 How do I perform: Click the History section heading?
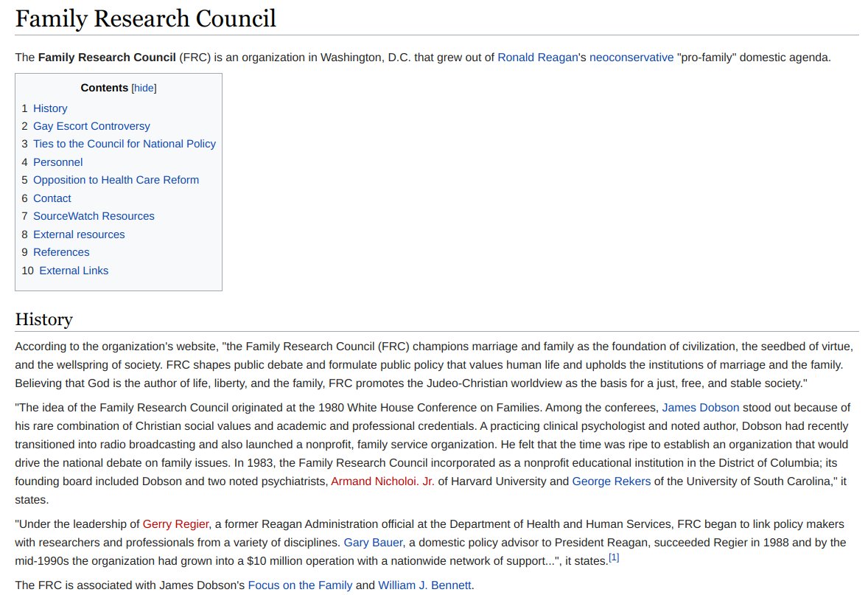[43, 320]
